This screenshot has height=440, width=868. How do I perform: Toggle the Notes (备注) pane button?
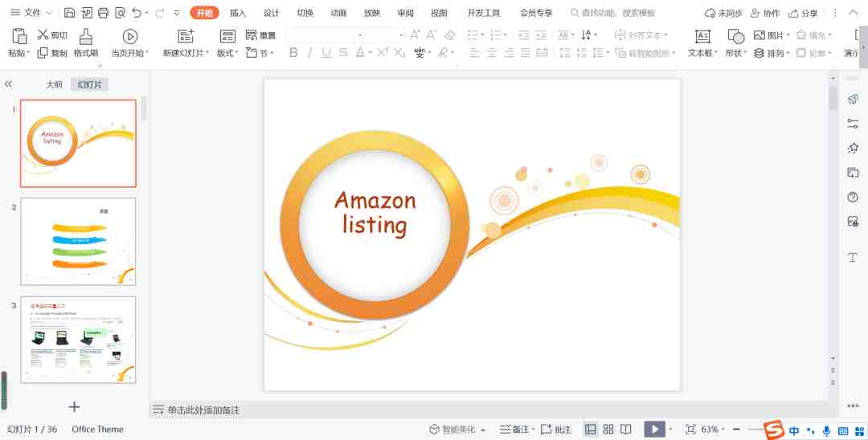[517, 430]
